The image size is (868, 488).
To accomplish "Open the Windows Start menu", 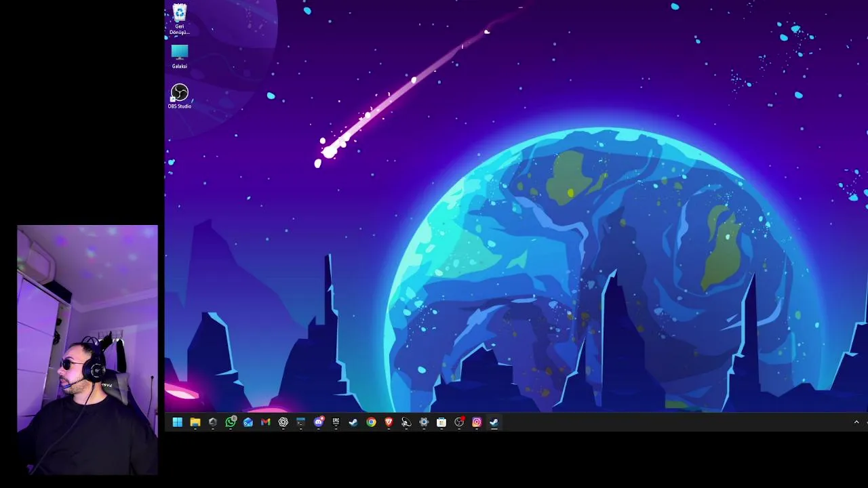I will tap(178, 422).
